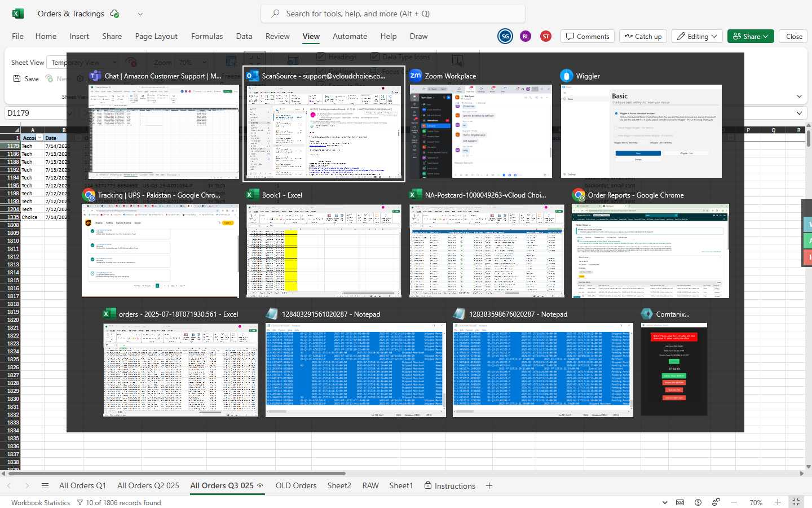
Task: Click the ST presence avatar
Action: point(546,36)
